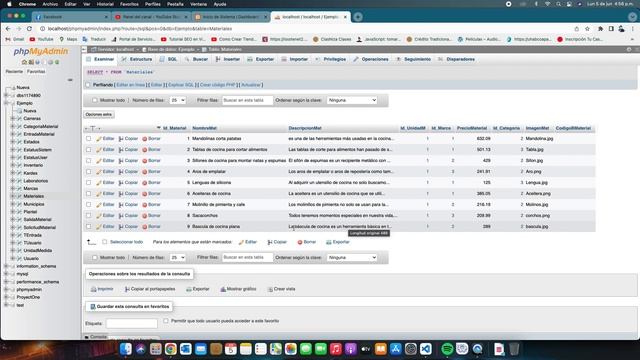The width and height of the screenshot is (640, 360).
Task: Open the Insertar tab
Action: click(228, 59)
